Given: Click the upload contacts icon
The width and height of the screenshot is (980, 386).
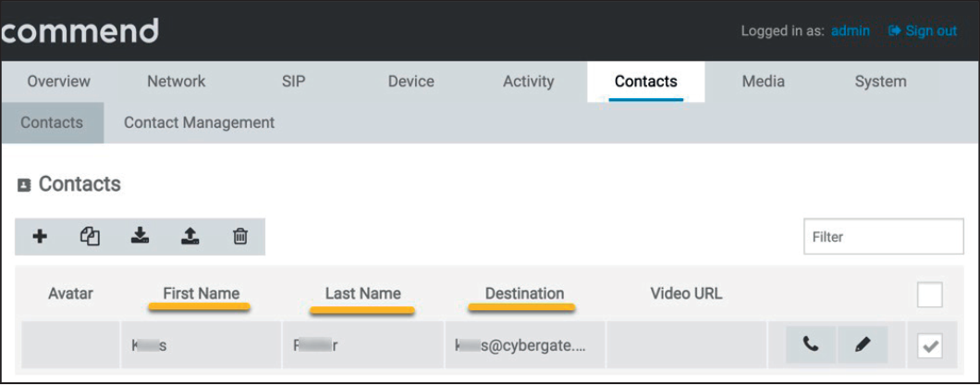Looking at the screenshot, I should (x=190, y=237).
